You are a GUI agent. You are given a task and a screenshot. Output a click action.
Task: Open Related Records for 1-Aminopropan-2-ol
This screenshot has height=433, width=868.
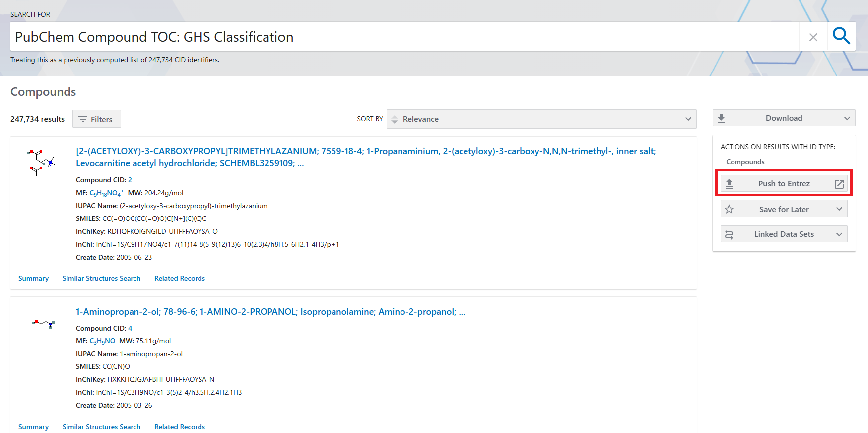[x=180, y=427]
